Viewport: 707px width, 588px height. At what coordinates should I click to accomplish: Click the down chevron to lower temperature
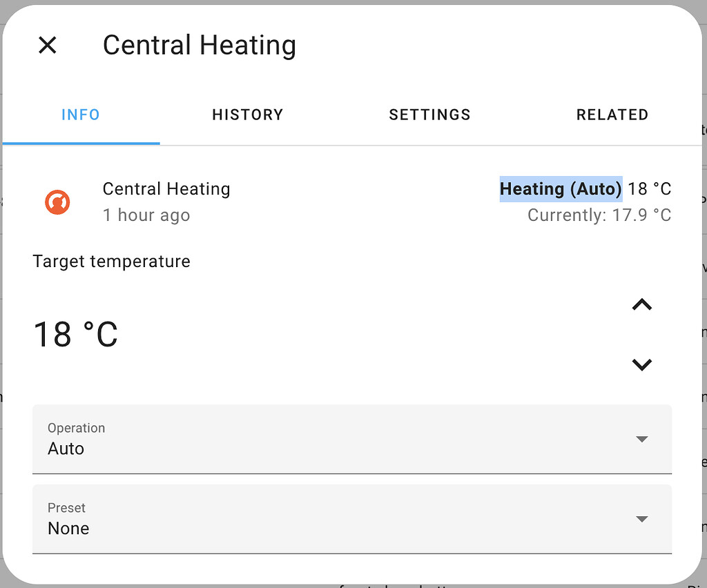(642, 364)
